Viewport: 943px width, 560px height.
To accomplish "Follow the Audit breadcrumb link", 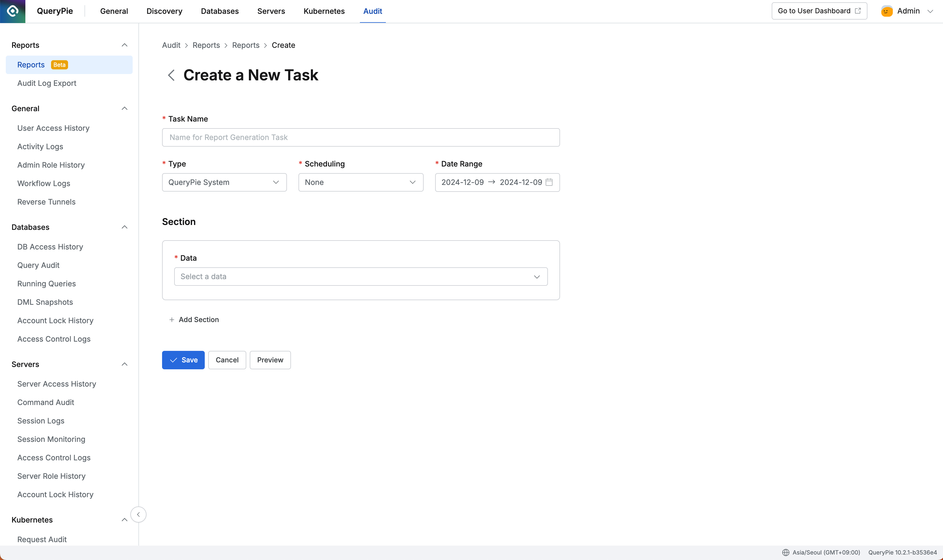I will (x=171, y=45).
